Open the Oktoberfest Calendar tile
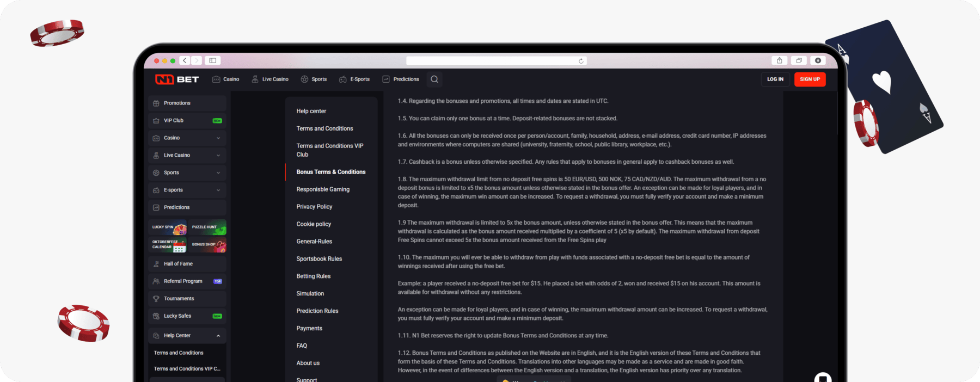The image size is (980, 382). 168,245
